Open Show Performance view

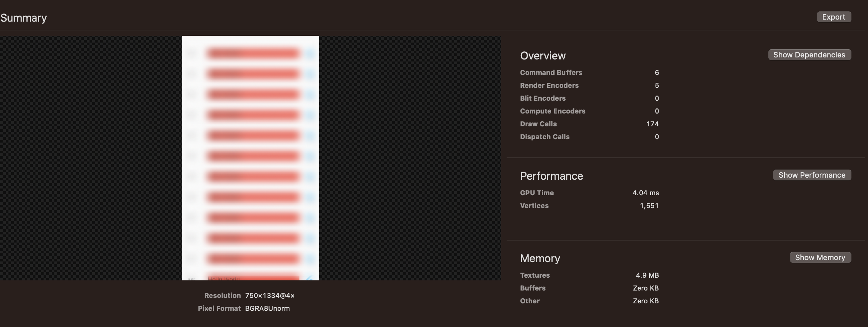click(812, 175)
